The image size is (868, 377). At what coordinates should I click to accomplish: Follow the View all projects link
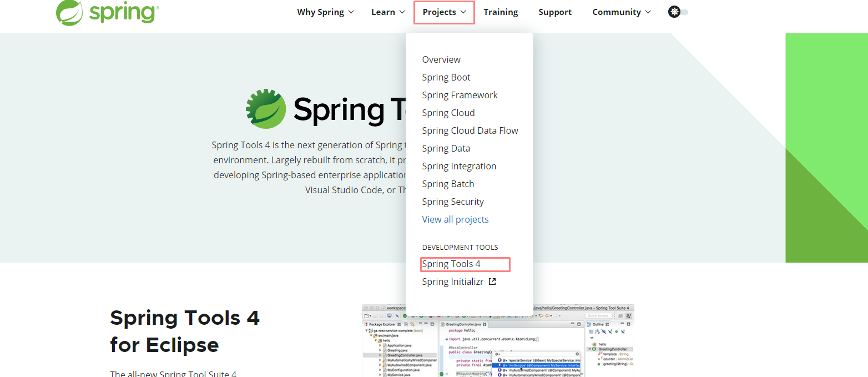(x=455, y=219)
